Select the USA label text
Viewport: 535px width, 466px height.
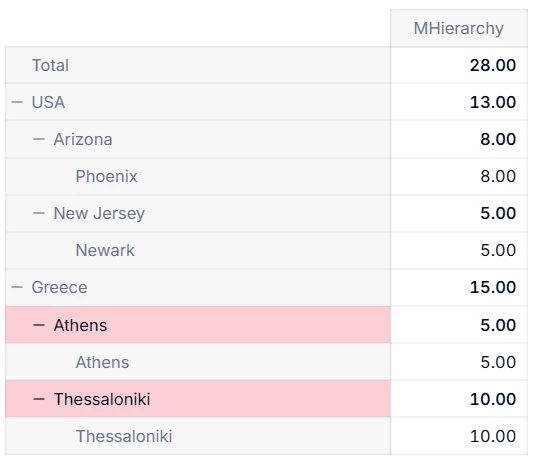coord(48,102)
